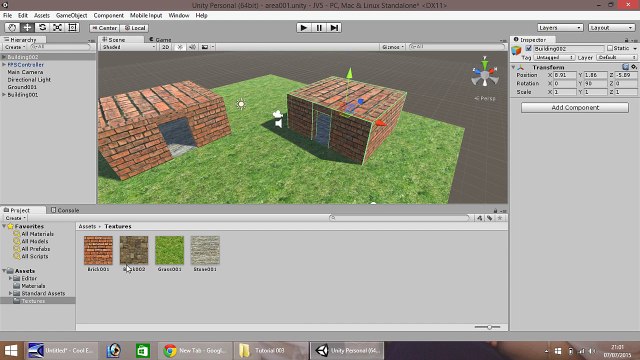Collapse the Transform component
The width and height of the screenshot is (640, 360).
tap(513, 67)
